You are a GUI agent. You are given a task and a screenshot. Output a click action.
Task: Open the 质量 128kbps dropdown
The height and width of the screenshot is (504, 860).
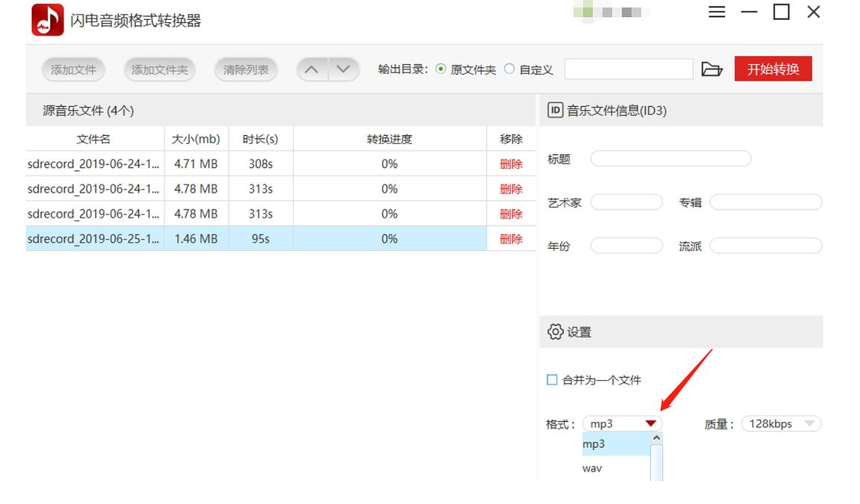tap(781, 424)
